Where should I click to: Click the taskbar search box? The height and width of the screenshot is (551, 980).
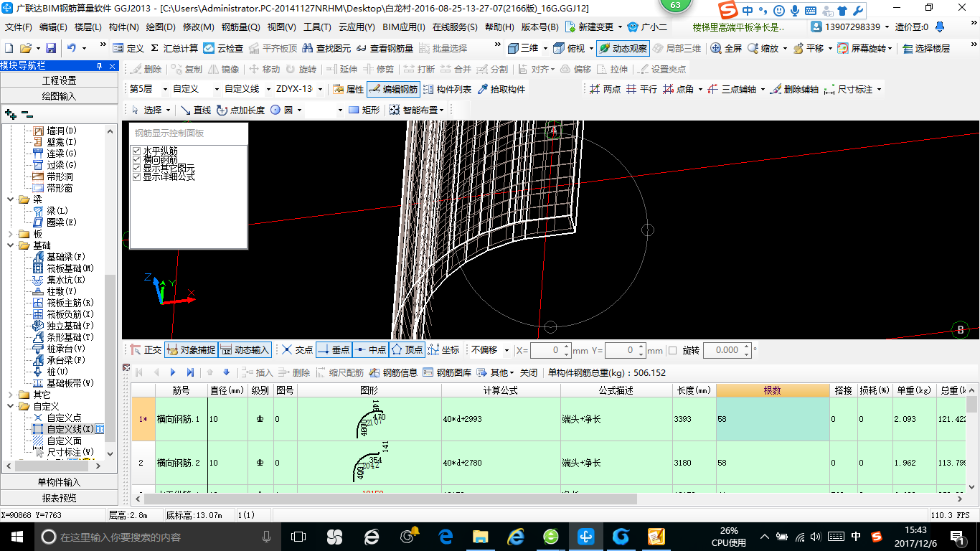coord(158,536)
